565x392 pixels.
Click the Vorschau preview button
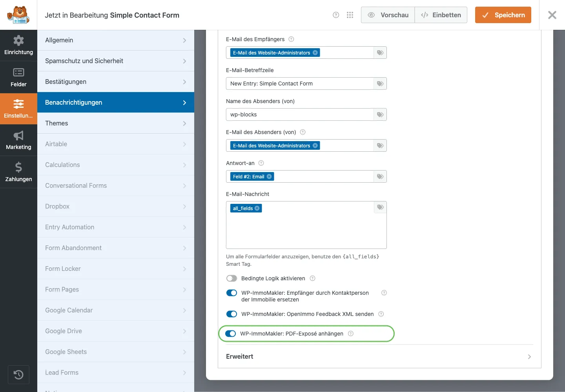pos(388,15)
